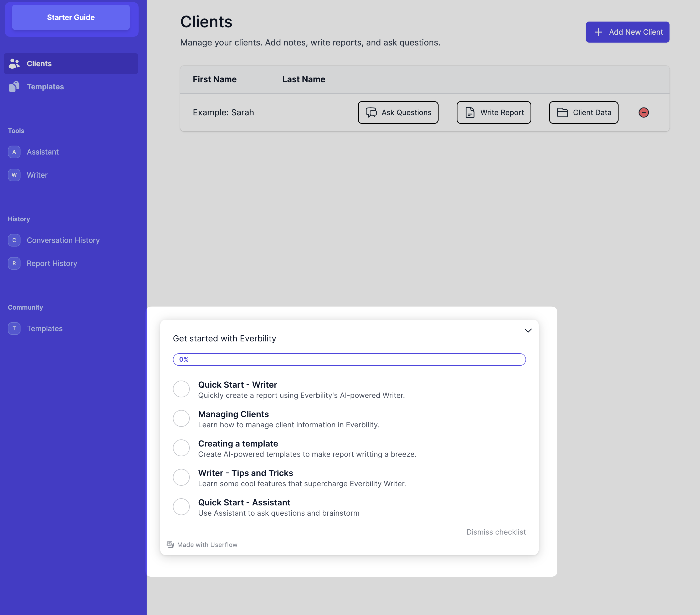Image resolution: width=700 pixels, height=615 pixels.
Task: Click the Community Templates 'T' badge icon
Action: pyautogui.click(x=14, y=328)
